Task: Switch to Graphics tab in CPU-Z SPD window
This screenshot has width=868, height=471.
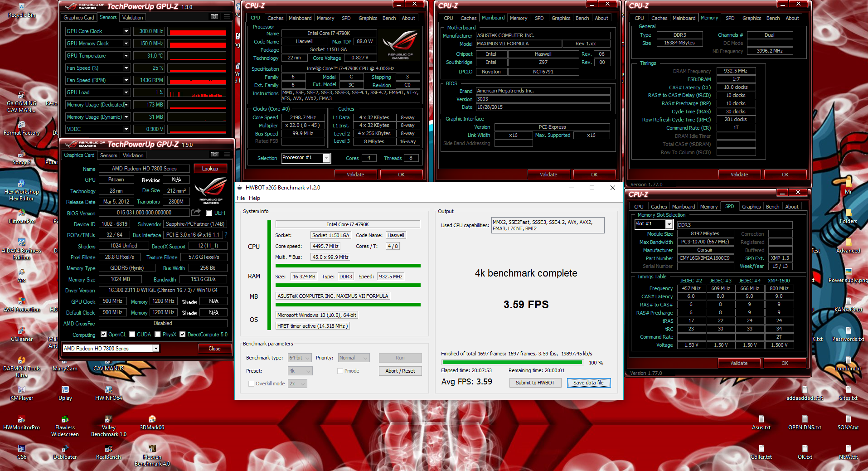Action: (751, 207)
